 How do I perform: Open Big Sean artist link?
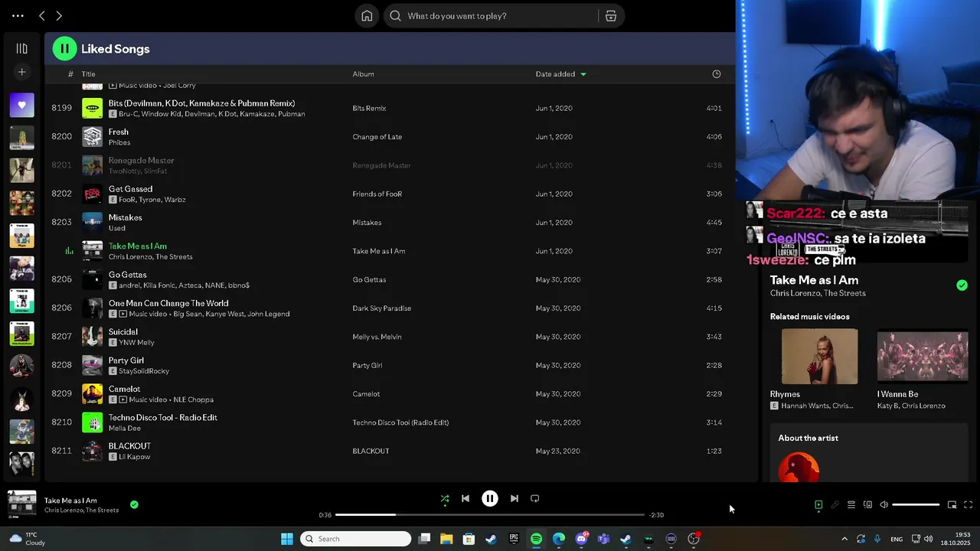pyautogui.click(x=189, y=314)
